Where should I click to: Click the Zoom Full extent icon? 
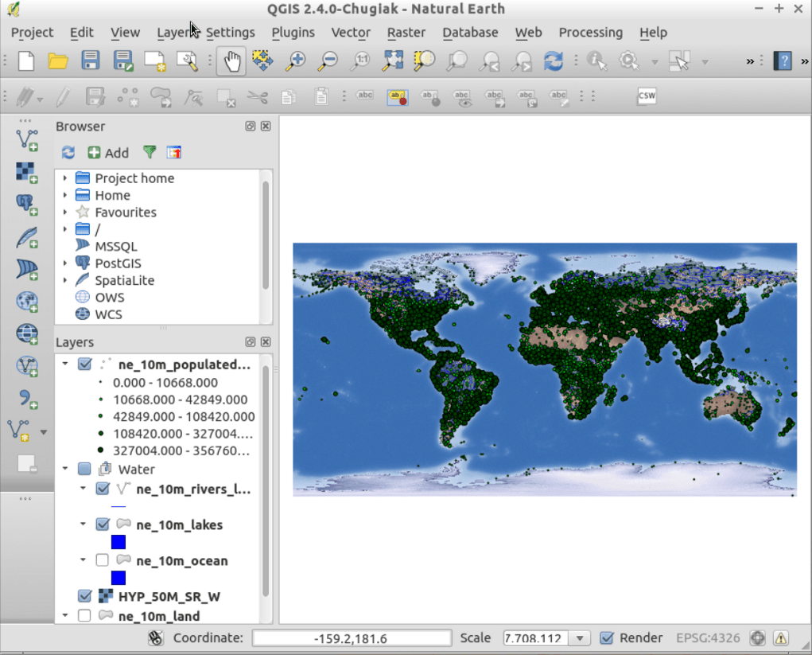click(393, 61)
